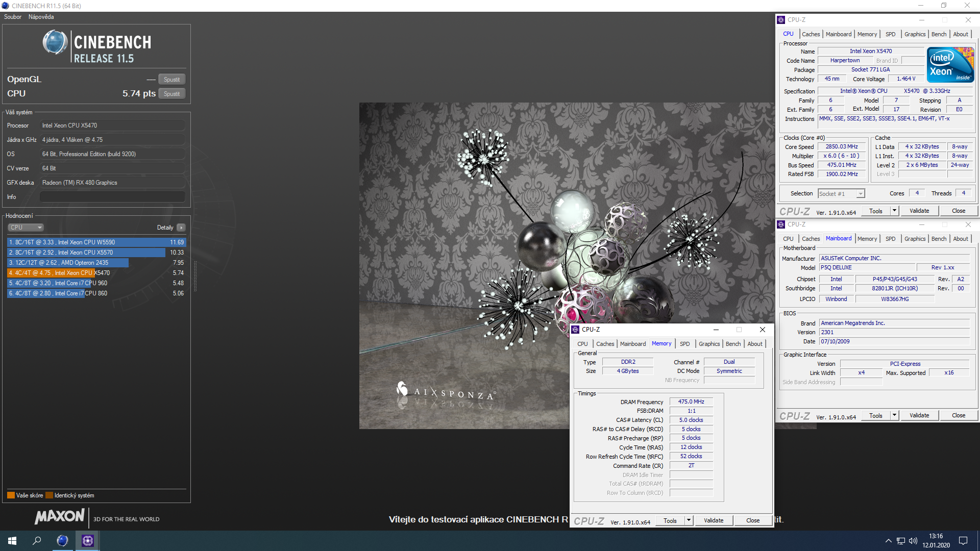Run the OpenGL test with Spustit

pyautogui.click(x=171, y=80)
